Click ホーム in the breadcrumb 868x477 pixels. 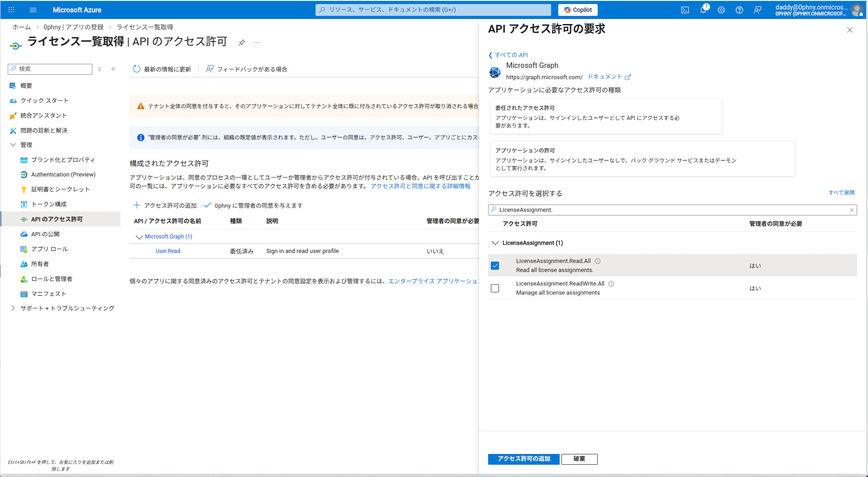(22, 27)
